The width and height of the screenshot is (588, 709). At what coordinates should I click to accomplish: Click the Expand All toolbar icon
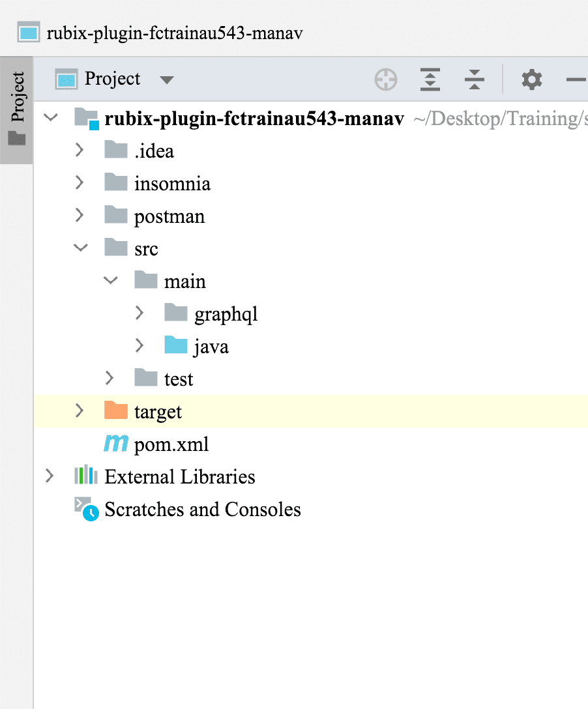pyautogui.click(x=430, y=80)
